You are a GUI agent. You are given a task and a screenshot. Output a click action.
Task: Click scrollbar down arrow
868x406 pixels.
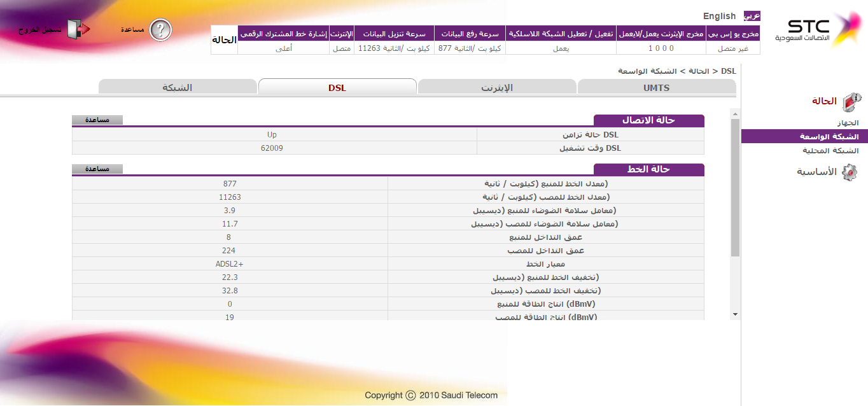(735, 314)
